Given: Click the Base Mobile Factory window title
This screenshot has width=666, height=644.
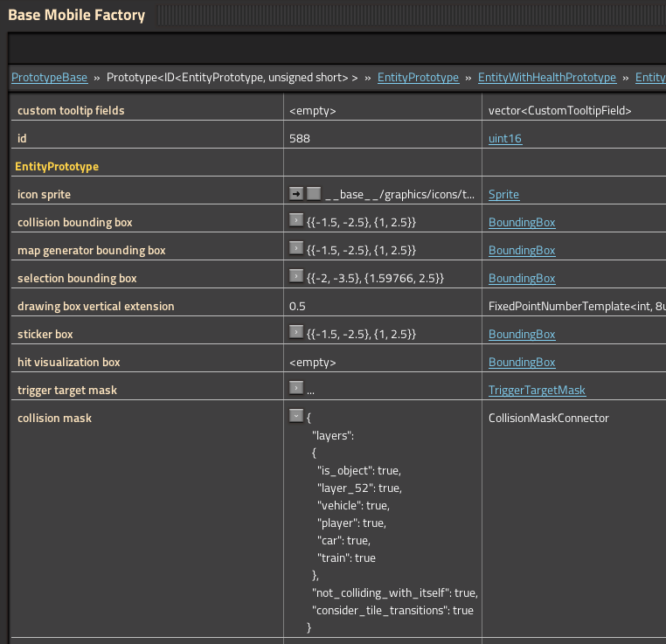Looking at the screenshot, I should 76,15.
